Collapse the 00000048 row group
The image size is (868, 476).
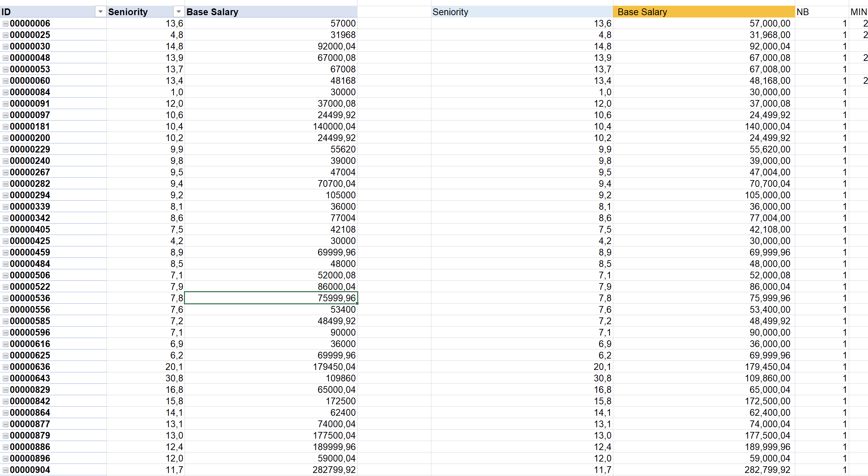[5, 58]
